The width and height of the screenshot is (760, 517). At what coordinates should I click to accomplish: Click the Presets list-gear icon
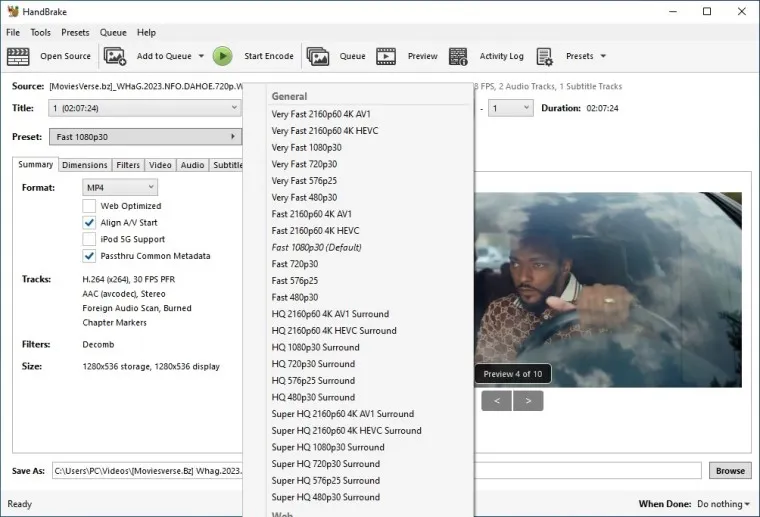[x=544, y=56]
